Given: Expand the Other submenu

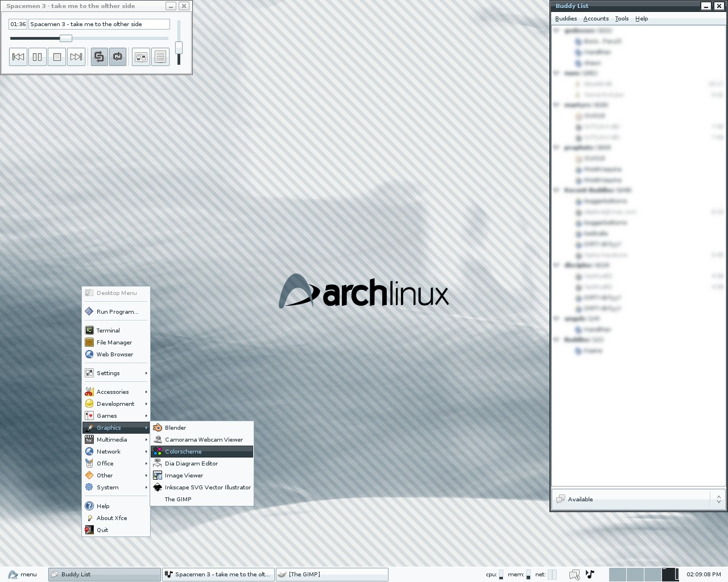Looking at the screenshot, I should click(116, 475).
